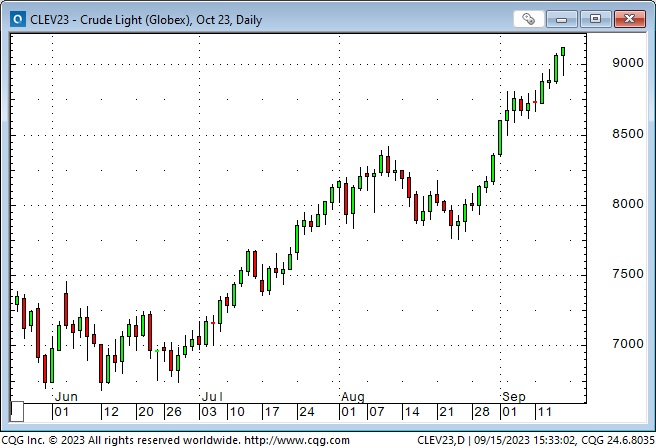The image size is (656, 448).
Task: Click the 21 date label in August
Action: pyautogui.click(x=446, y=412)
